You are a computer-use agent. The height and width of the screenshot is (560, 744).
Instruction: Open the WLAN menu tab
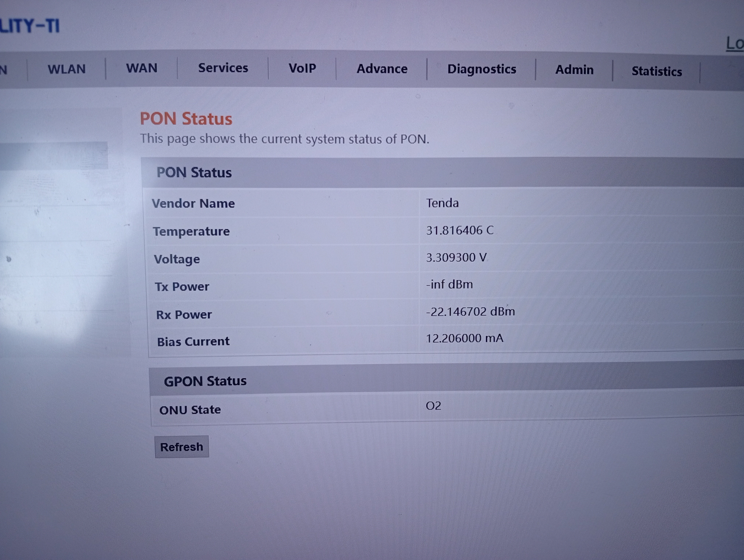coord(67,69)
